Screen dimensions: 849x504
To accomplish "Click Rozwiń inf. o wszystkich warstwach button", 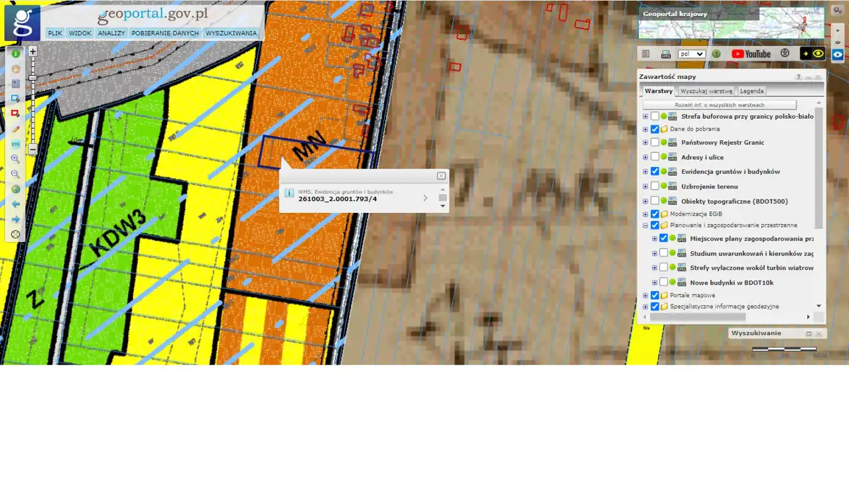I will tap(719, 105).
